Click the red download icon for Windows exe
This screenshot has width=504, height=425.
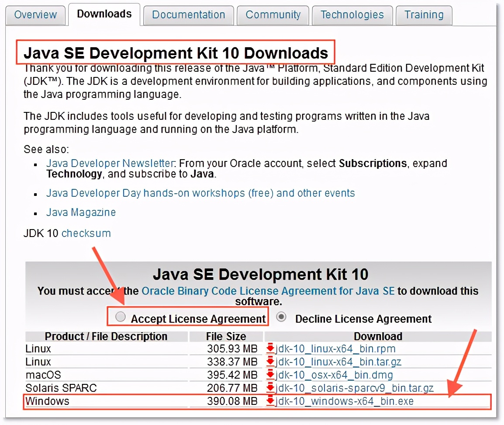[270, 401]
